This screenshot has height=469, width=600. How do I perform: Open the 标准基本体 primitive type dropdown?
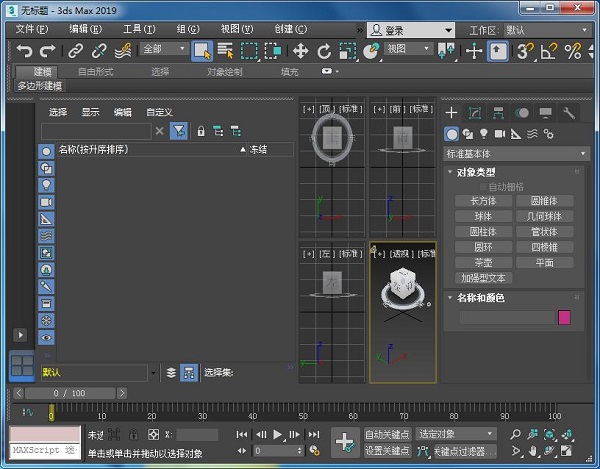[516, 154]
